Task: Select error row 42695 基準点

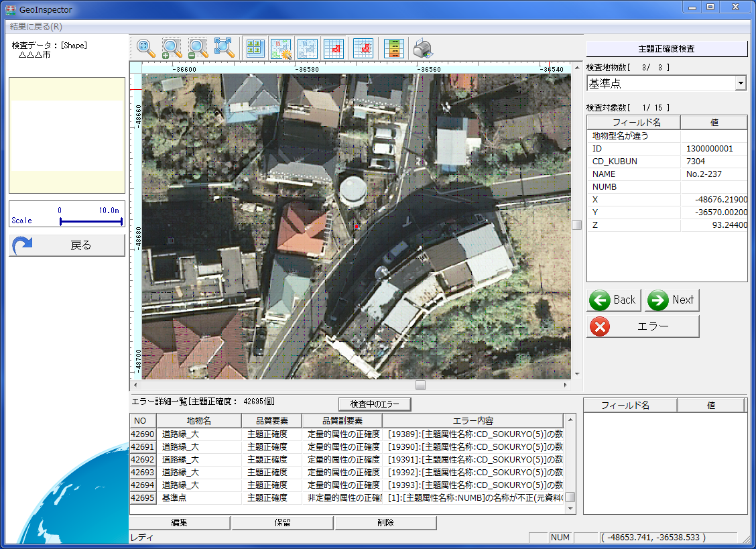Action: [x=346, y=497]
